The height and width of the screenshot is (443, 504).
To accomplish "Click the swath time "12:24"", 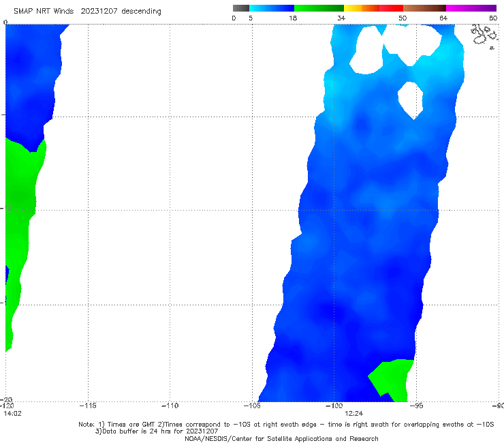I will (x=354, y=414).
